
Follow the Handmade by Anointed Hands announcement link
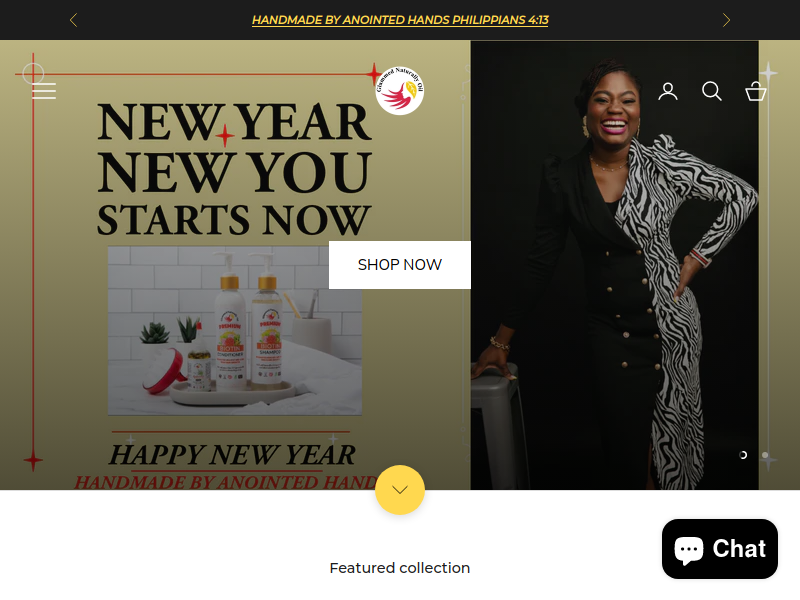click(400, 20)
